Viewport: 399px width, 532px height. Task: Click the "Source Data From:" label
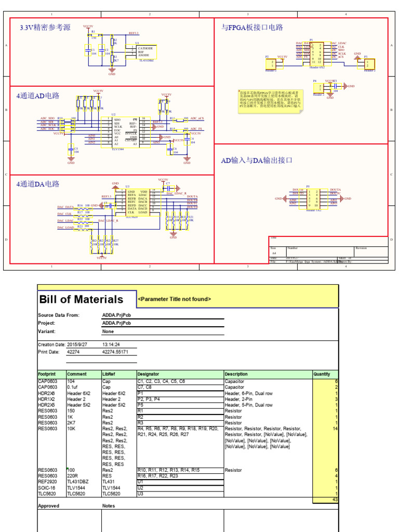tap(59, 315)
